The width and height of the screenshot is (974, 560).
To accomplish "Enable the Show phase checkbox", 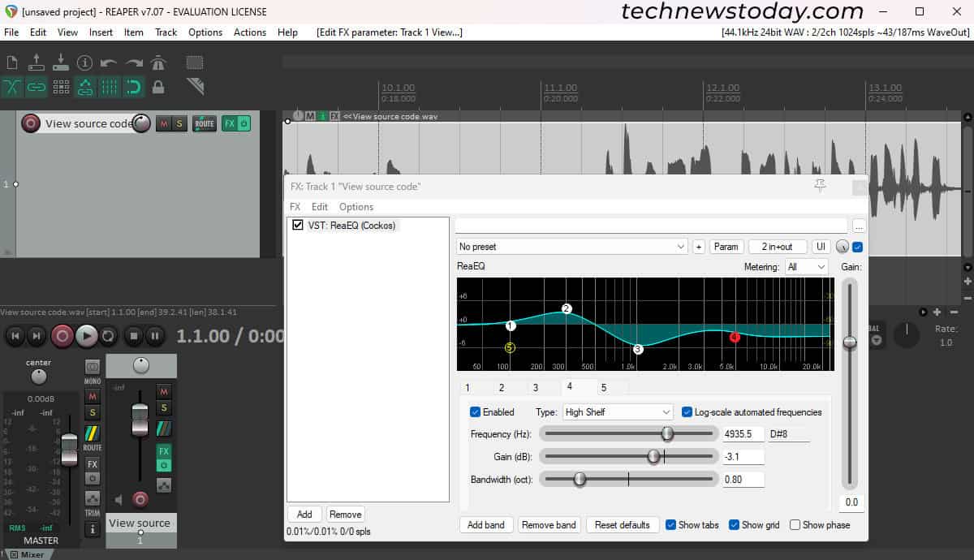I will click(x=795, y=525).
